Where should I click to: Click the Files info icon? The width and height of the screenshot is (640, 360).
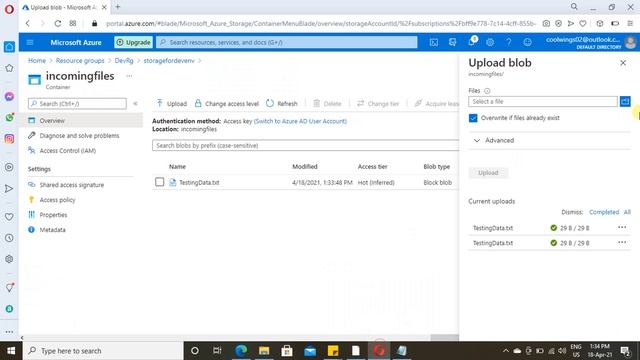click(x=487, y=91)
